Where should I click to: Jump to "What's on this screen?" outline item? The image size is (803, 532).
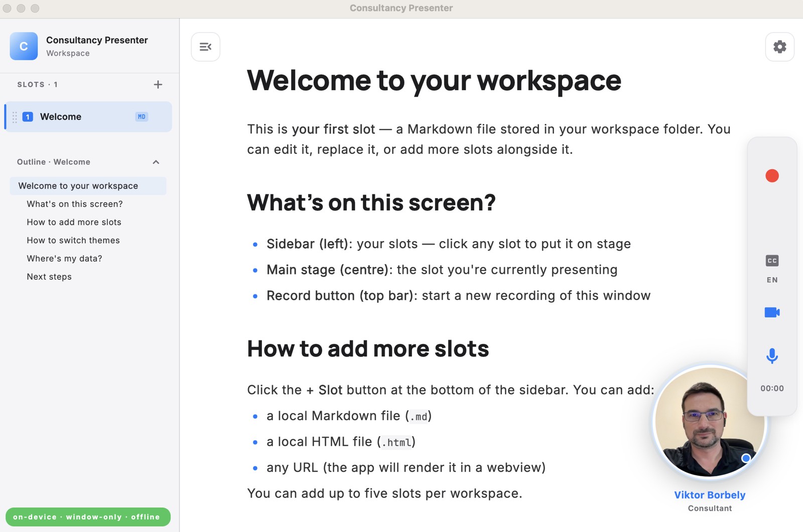pos(75,204)
